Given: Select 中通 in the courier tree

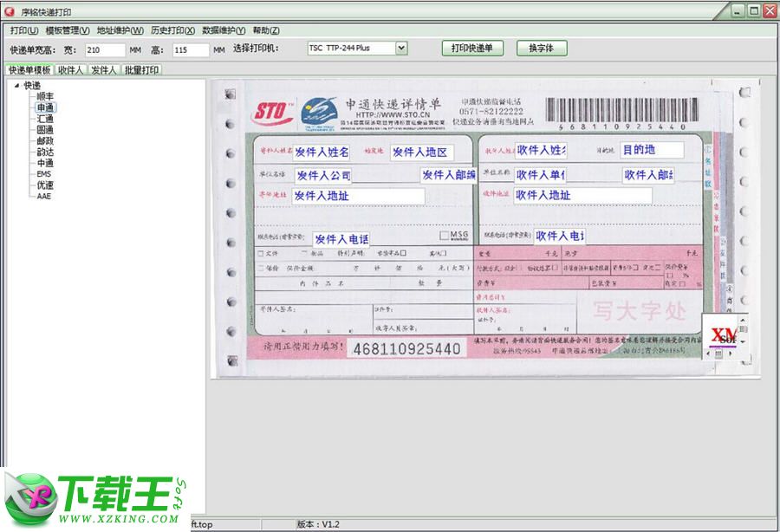Looking at the screenshot, I should [x=45, y=163].
